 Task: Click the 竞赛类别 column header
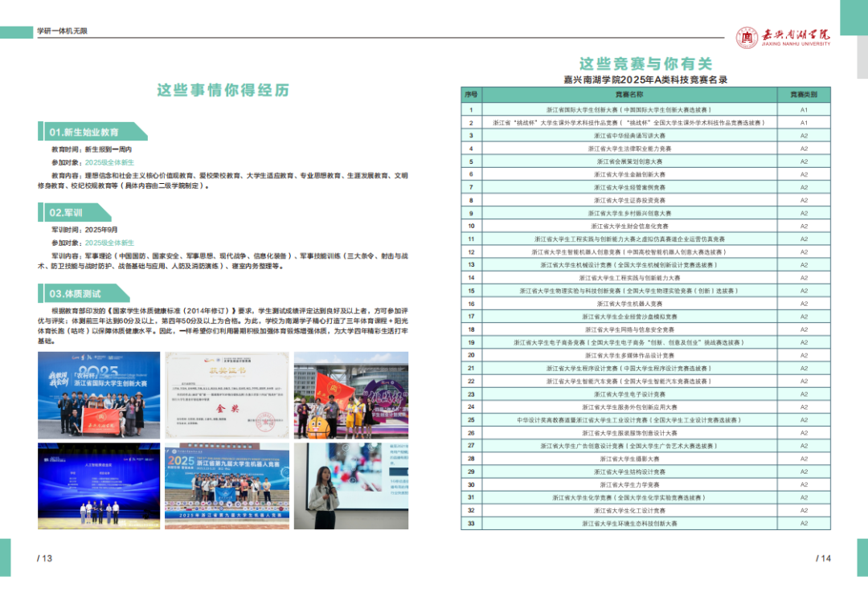coord(803,94)
